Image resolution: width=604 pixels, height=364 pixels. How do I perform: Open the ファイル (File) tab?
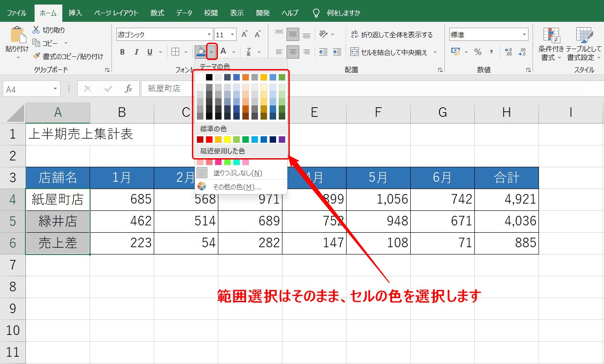pyautogui.click(x=17, y=13)
